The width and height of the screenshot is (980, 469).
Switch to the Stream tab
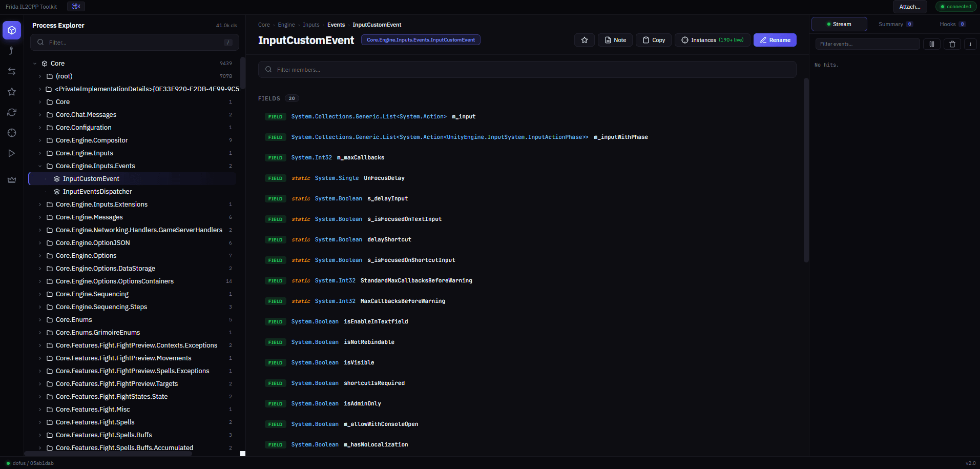pyautogui.click(x=839, y=24)
